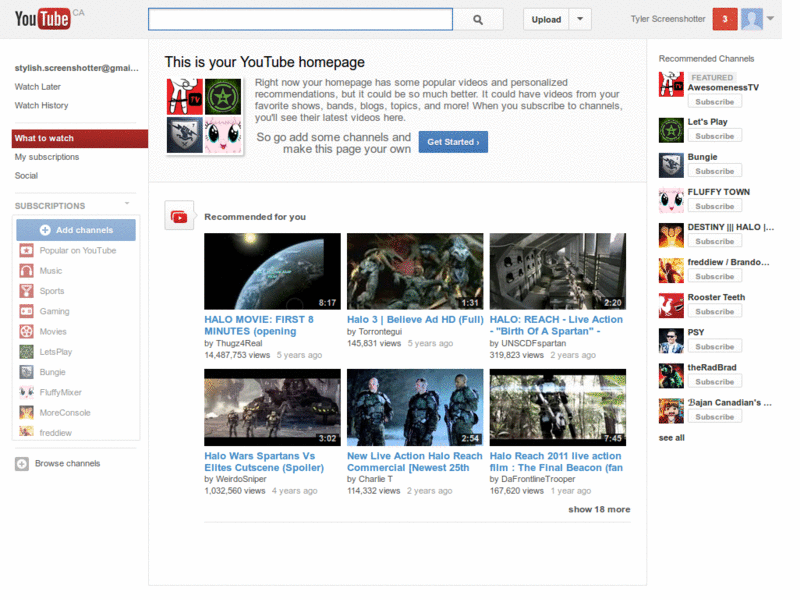This screenshot has height=600, width=800.
Task: Subscribe to theRadBrad
Action: pyautogui.click(x=714, y=382)
